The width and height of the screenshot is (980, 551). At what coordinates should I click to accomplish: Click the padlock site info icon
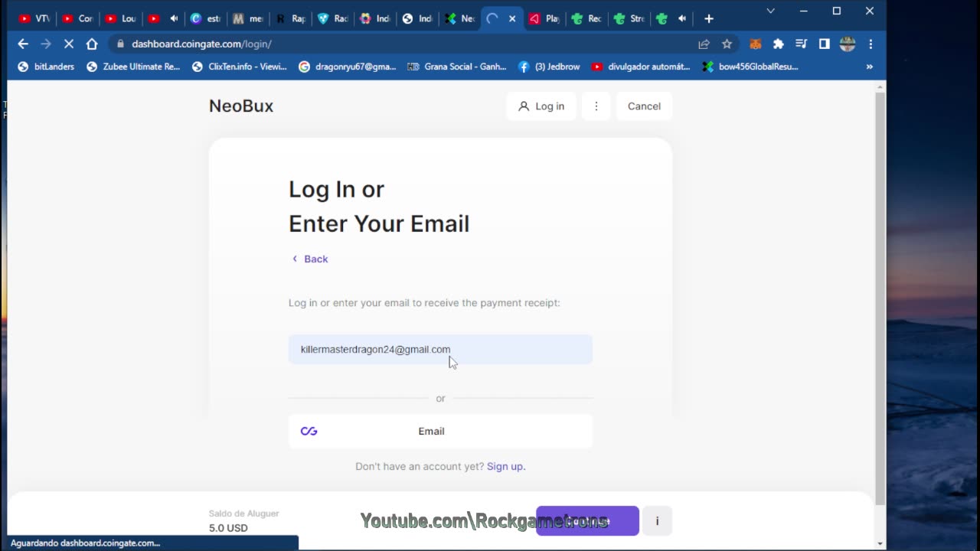(x=119, y=44)
